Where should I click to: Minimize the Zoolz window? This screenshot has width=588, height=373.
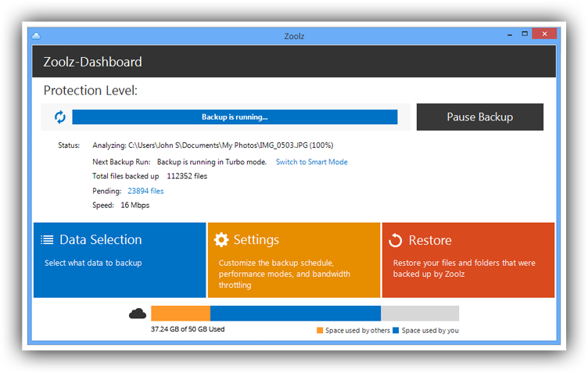[x=510, y=34]
